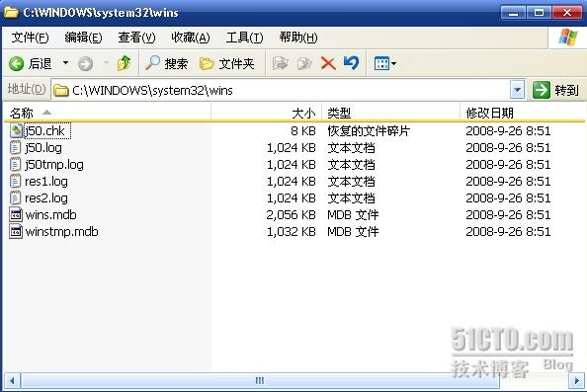Click the blue Undo arrow icon
This screenshot has height=392, width=587.
pyautogui.click(x=351, y=63)
